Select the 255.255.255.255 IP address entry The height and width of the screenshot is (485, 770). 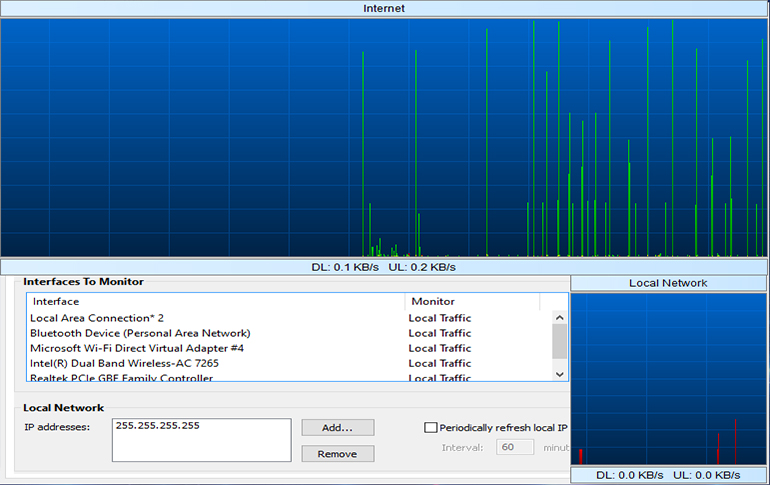click(x=158, y=426)
